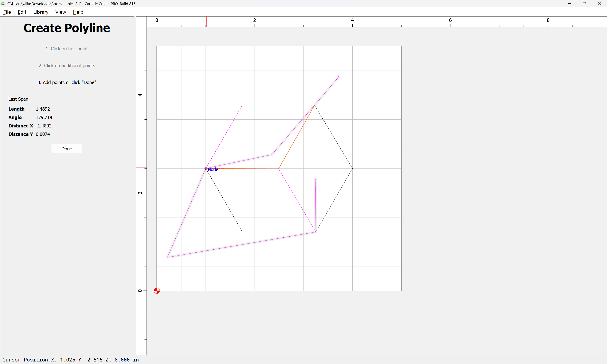Click the Cursor Position status text
The height and width of the screenshot is (364, 607).
[x=71, y=360]
